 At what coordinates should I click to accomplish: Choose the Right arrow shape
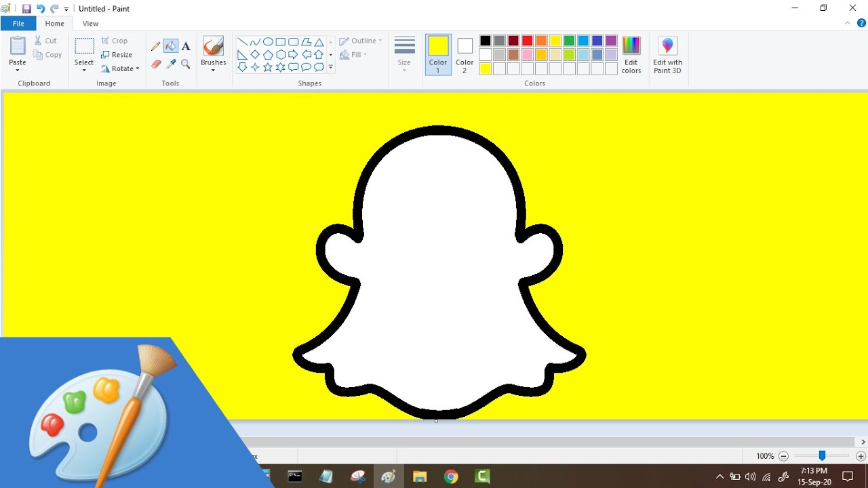pyautogui.click(x=294, y=54)
